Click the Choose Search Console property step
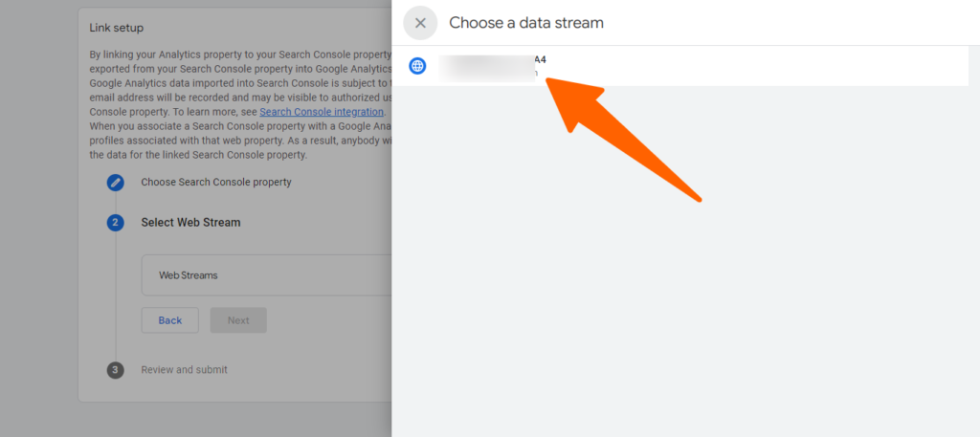Screen dimensions: 980x437 click(216, 182)
